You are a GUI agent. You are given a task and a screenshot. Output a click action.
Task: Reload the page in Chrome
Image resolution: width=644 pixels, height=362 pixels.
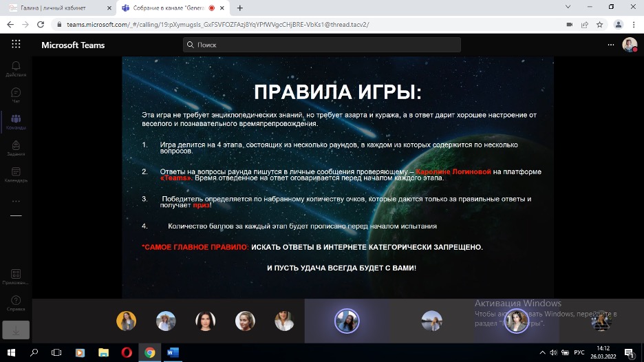41,24
